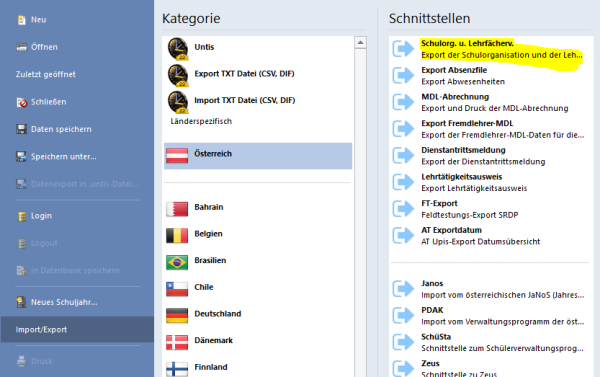Select the Österreich category

pos(258,156)
